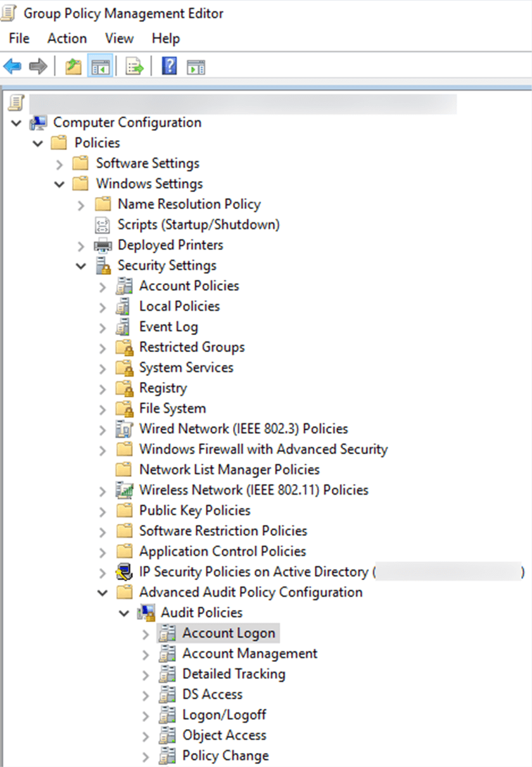Viewport: 532px width, 767px height.
Task: Open the View menu
Action: pyautogui.click(x=119, y=39)
